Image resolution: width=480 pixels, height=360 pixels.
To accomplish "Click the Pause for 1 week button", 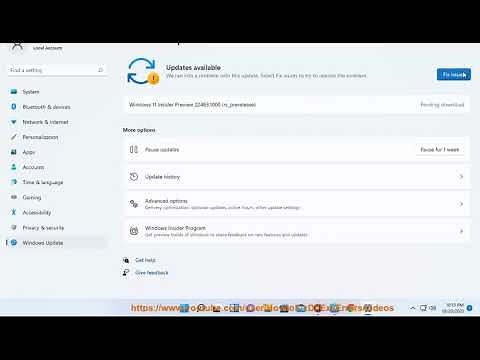I will (440, 150).
